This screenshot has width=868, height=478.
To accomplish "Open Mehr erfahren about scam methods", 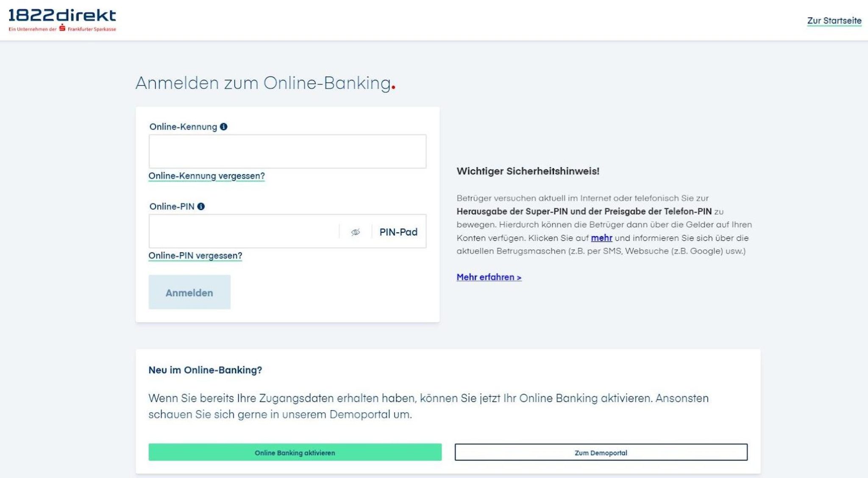I will (x=489, y=277).
